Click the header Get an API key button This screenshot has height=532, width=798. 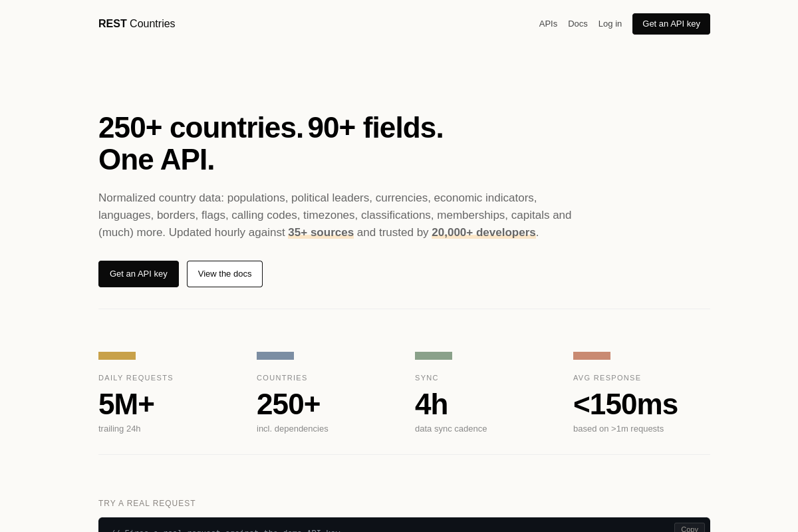point(671,24)
